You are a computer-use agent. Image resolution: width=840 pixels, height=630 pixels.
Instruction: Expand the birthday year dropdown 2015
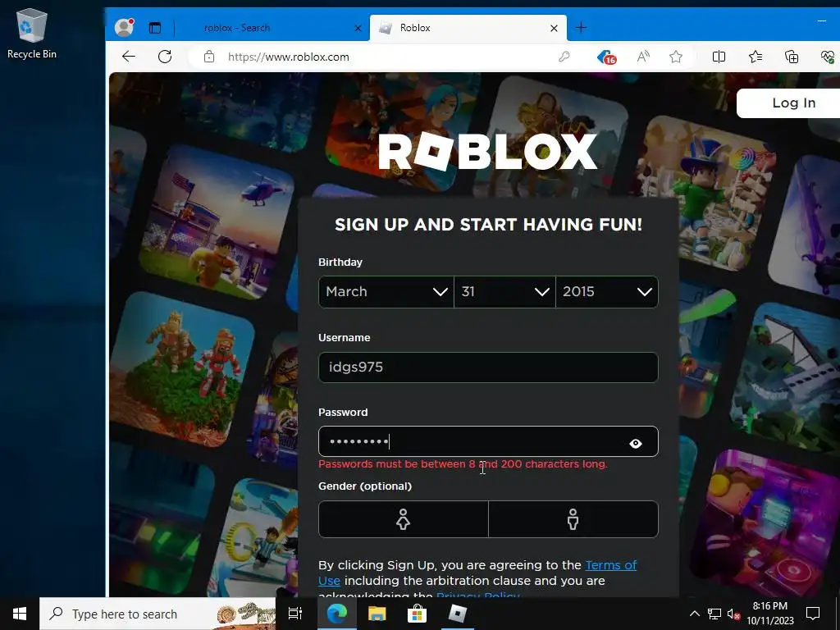click(x=607, y=292)
